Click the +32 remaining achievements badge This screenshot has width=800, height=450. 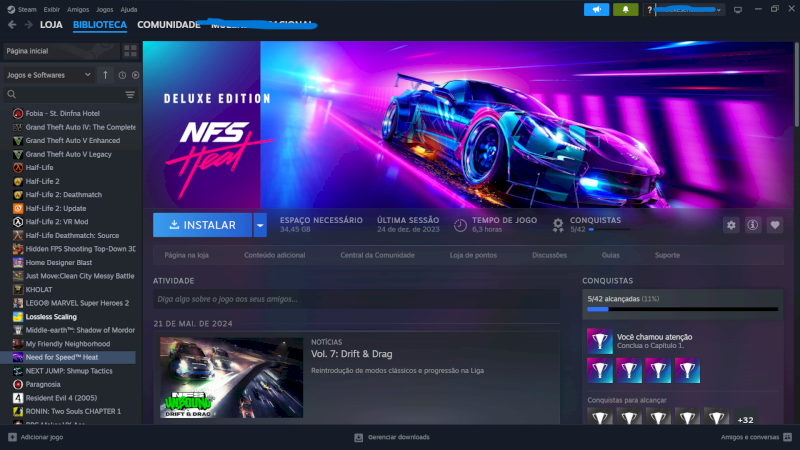[745, 419]
